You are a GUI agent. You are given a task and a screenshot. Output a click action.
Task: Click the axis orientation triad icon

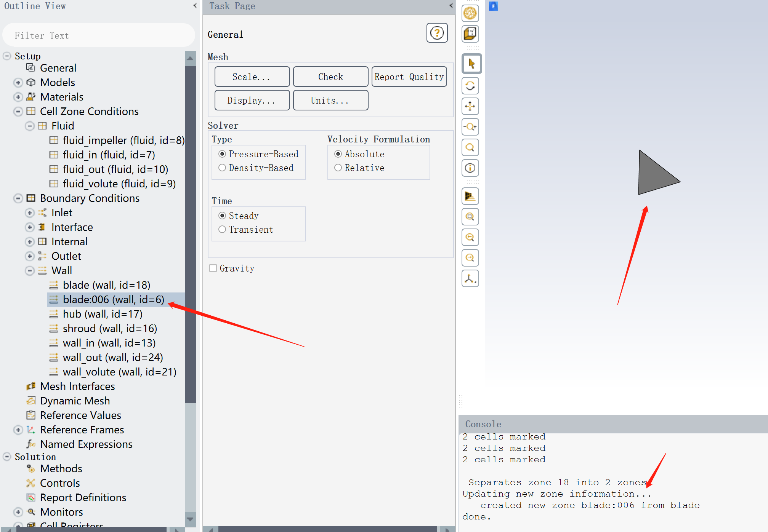point(470,278)
